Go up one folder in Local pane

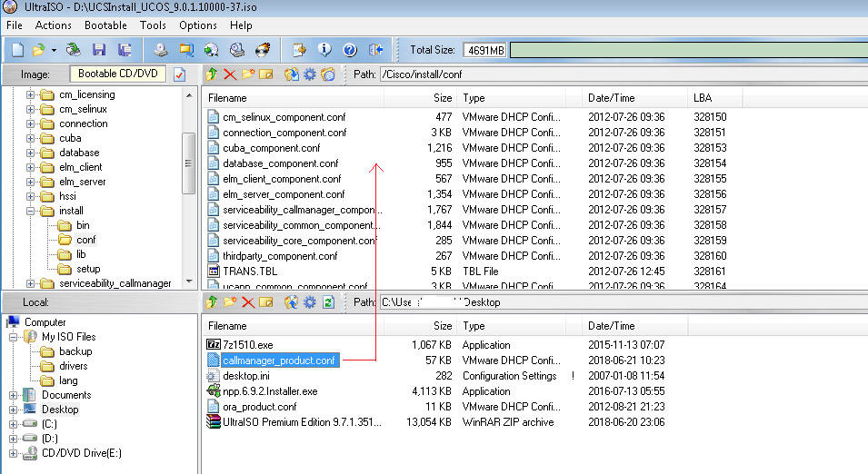pyautogui.click(x=212, y=302)
